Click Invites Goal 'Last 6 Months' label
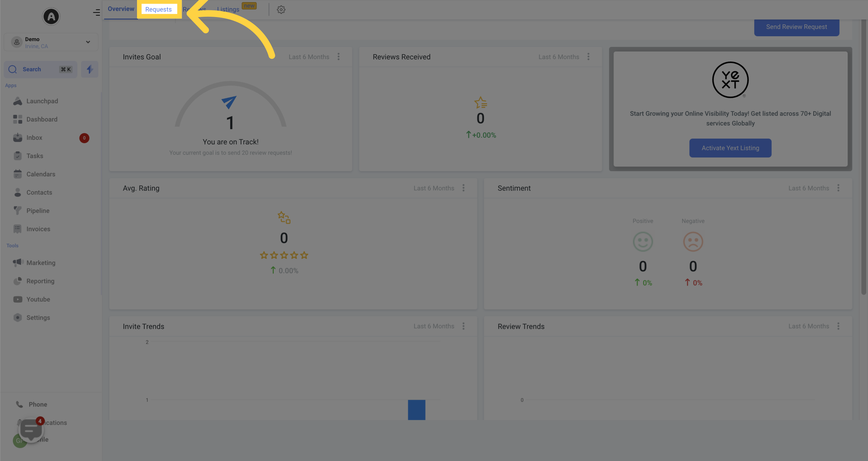This screenshot has width=868, height=461. 309,57
